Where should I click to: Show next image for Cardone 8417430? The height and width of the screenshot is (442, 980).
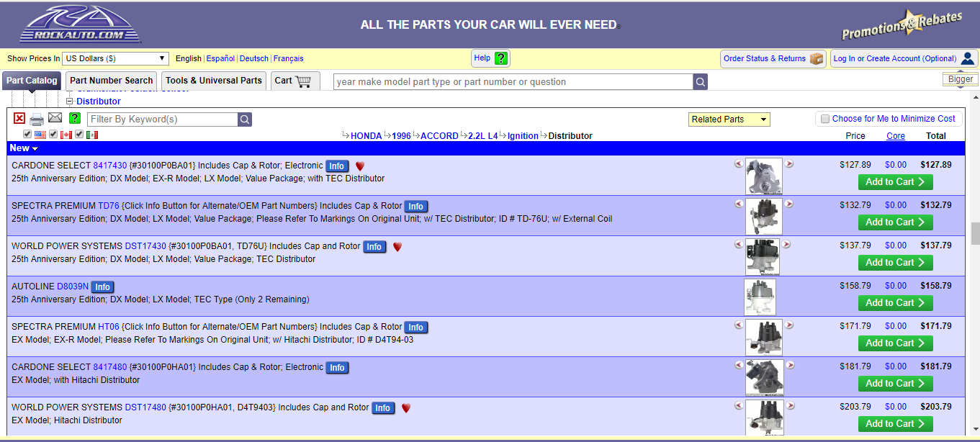(x=789, y=164)
